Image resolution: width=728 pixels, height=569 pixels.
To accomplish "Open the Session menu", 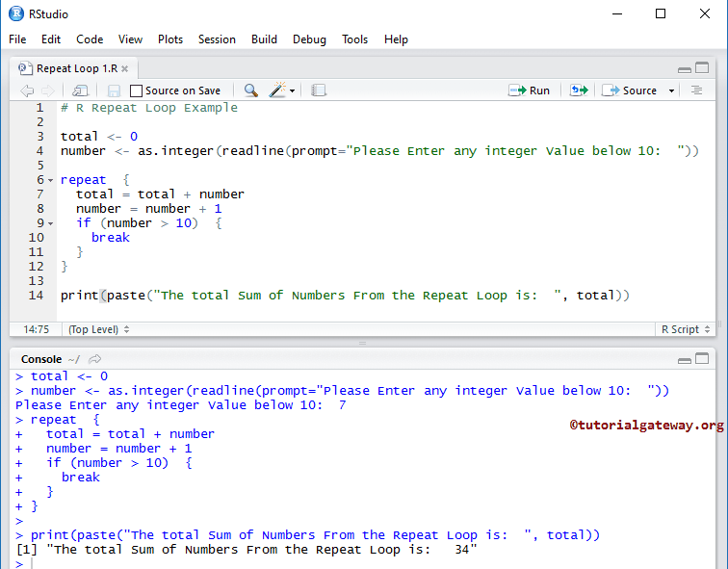I will [x=217, y=39].
